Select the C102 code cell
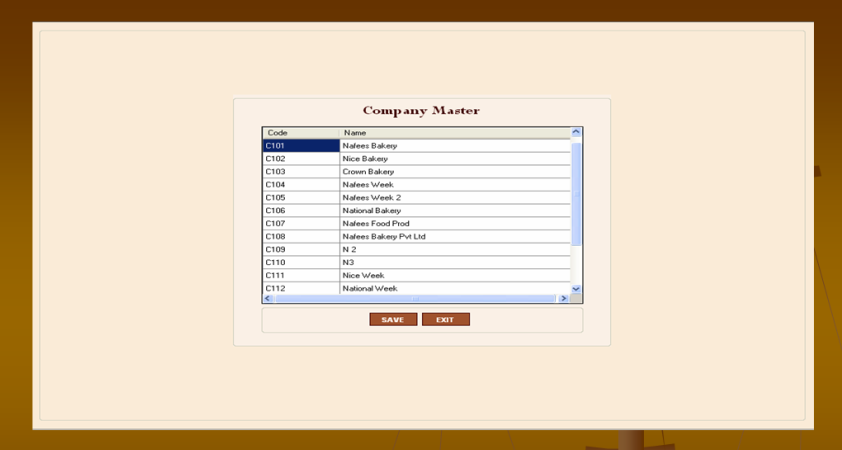The image size is (842, 450). 301,158
